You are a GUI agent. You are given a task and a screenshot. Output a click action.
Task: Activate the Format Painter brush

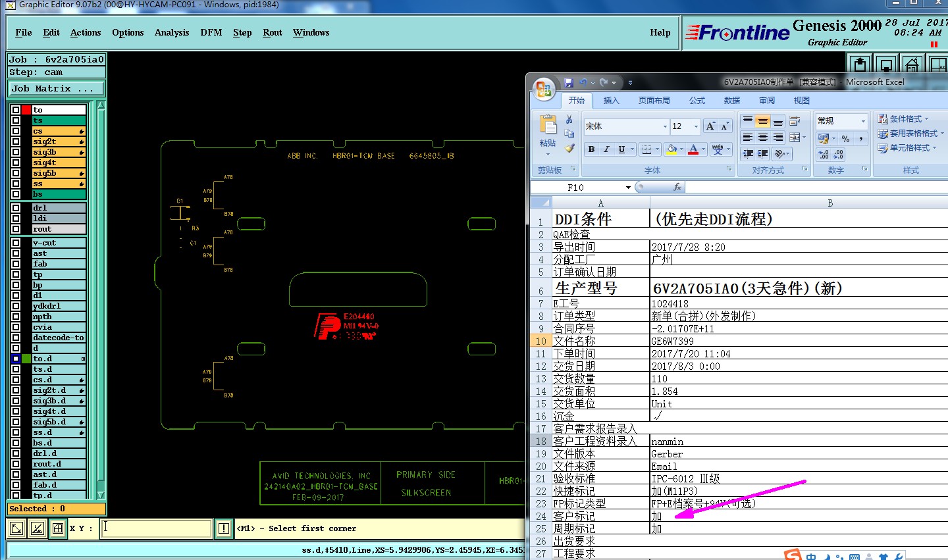coord(569,148)
